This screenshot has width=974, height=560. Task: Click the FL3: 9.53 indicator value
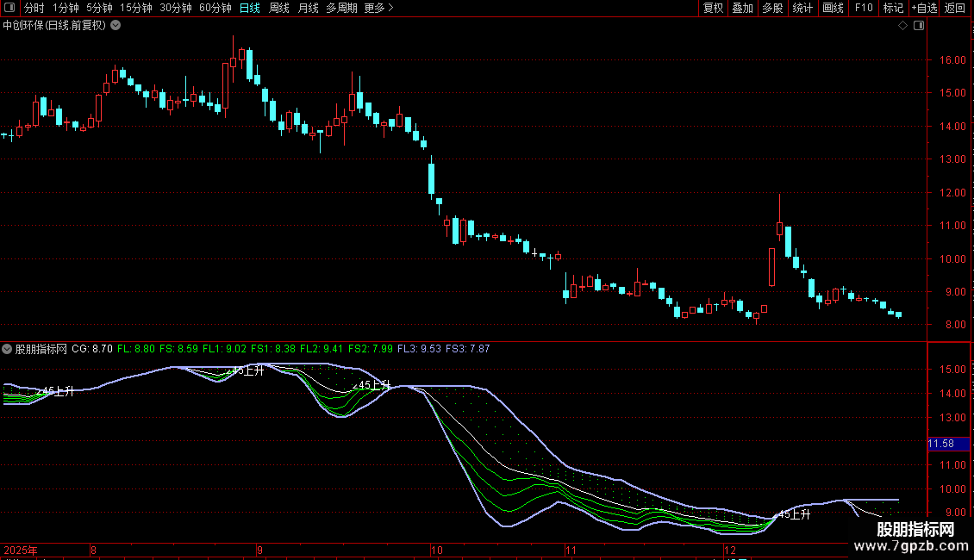tap(419, 349)
